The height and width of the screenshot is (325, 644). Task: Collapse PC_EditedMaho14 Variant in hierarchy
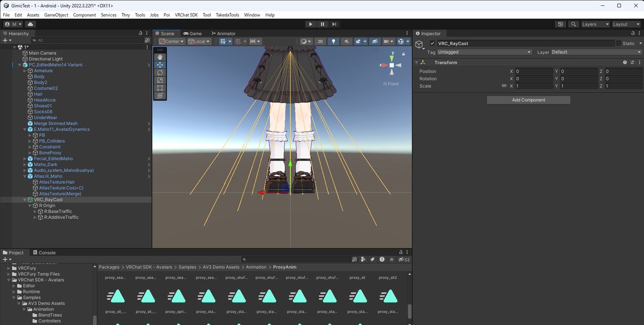click(x=20, y=65)
